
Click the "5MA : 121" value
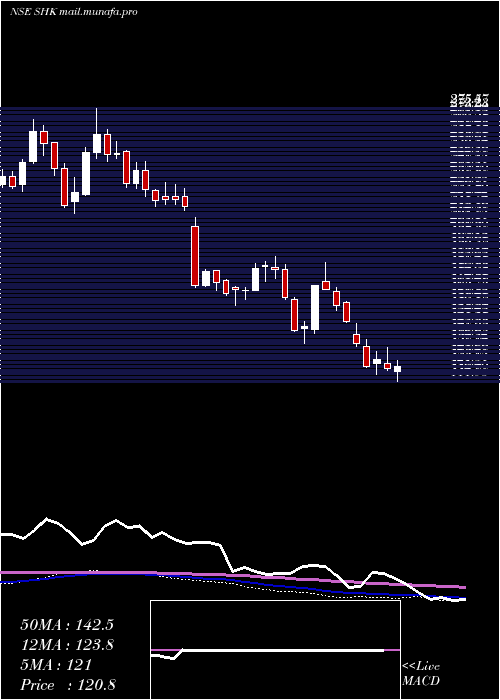56,665
